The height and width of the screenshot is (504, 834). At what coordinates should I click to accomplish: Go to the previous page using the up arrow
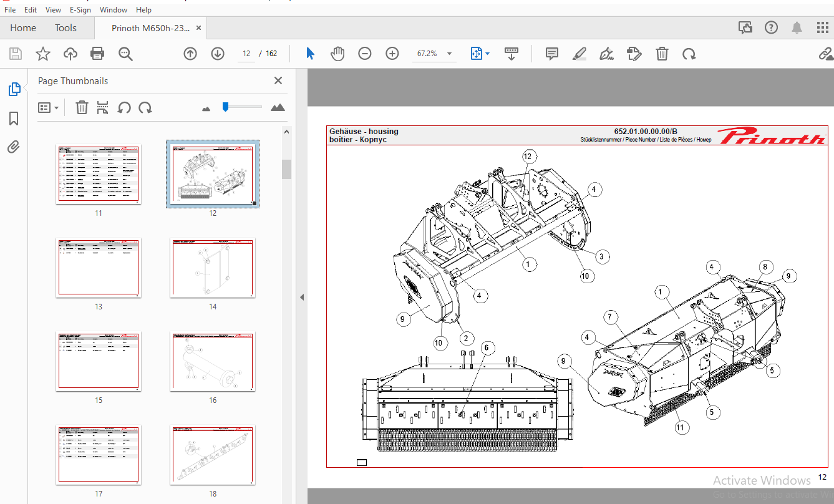point(190,54)
